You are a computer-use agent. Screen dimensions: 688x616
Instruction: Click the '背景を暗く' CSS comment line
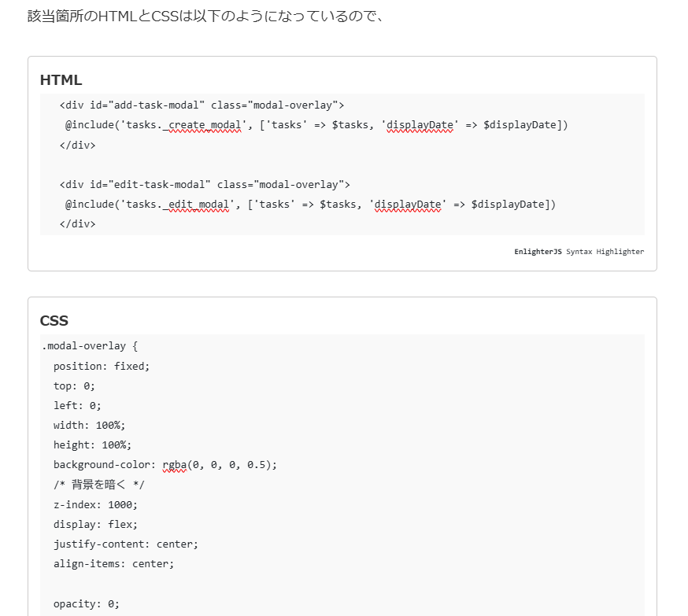[98, 485]
